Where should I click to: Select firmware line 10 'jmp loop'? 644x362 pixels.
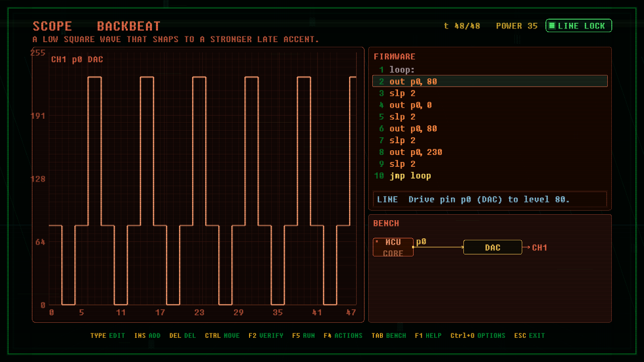point(490,175)
